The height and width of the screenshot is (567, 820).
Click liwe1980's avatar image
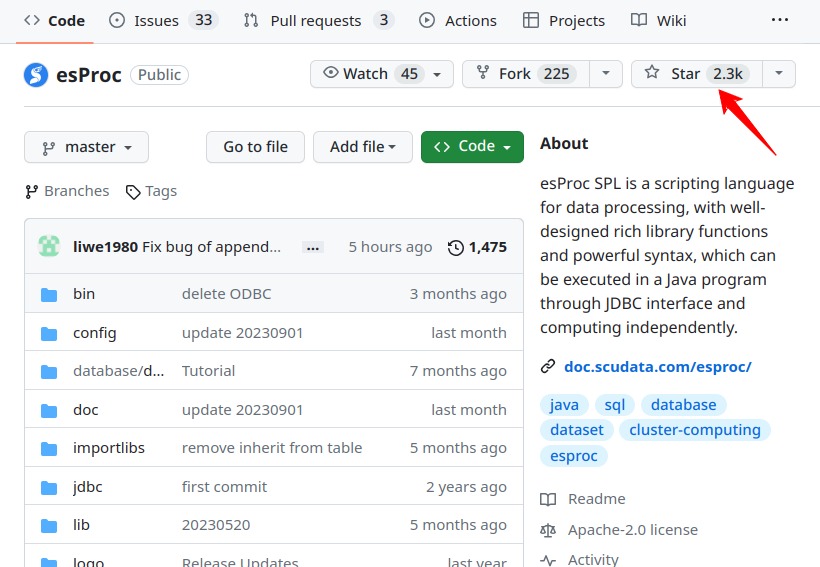49,246
